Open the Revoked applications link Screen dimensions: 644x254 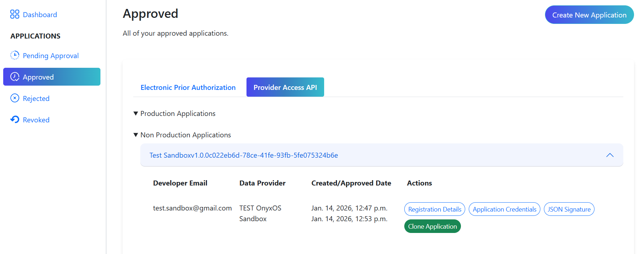pyautogui.click(x=36, y=120)
